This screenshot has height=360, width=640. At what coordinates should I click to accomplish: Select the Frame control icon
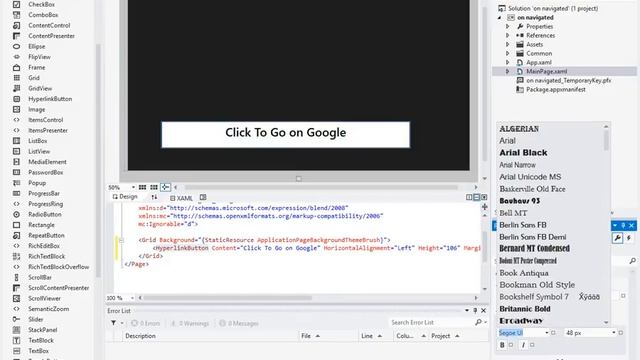(16, 67)
